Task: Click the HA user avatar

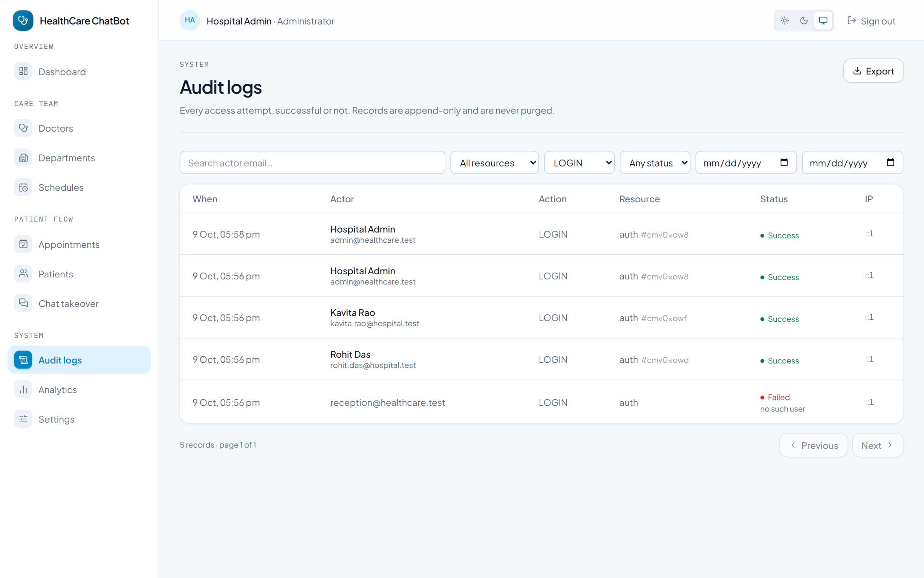Action: pos(190,21)
